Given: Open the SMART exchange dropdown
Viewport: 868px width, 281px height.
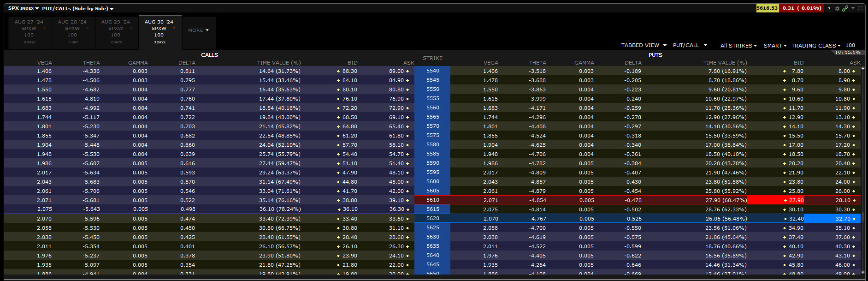Looking at the screenshot, I should (x=775, y=46).
